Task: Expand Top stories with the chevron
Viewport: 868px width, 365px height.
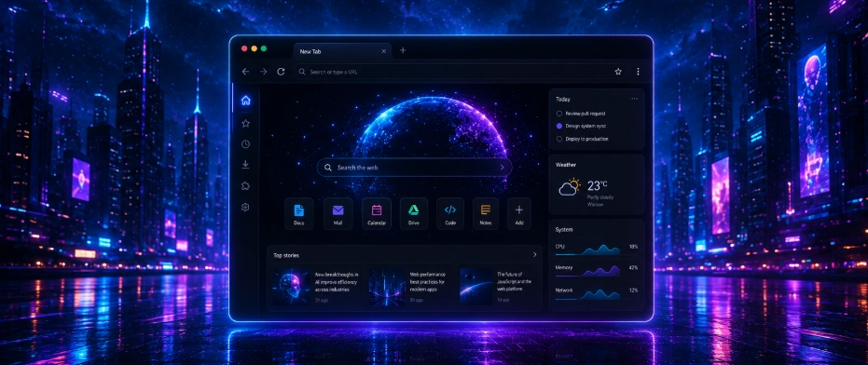Action: coord(535,254)
